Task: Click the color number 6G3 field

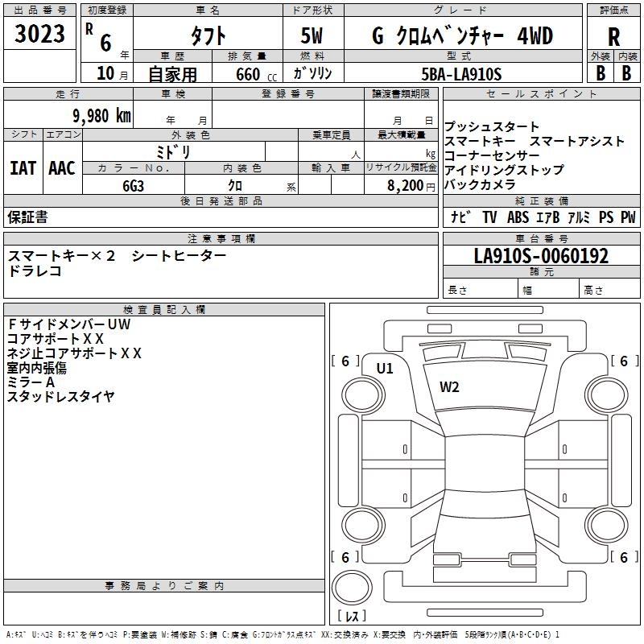Action: (x=134, y=184)
